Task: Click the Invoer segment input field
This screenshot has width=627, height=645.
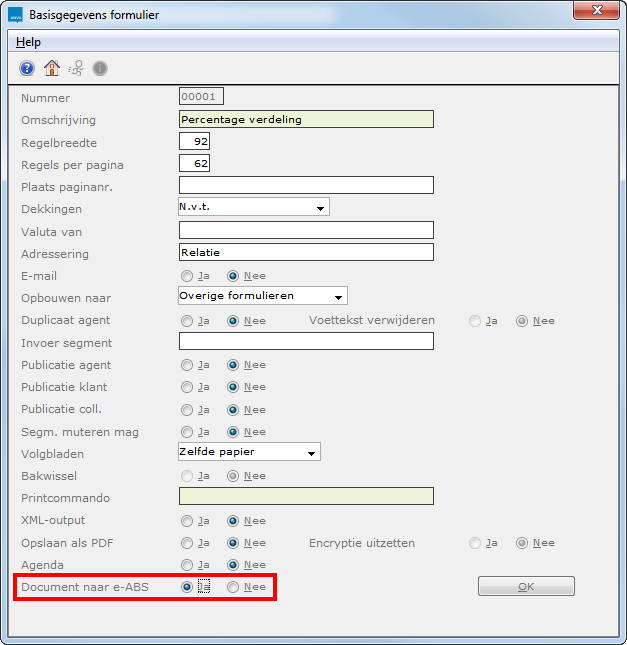Action: click(306, 341)
